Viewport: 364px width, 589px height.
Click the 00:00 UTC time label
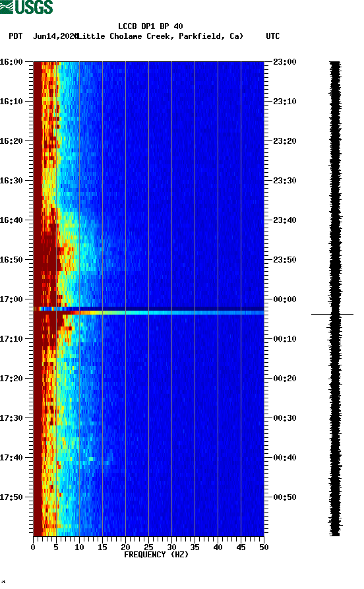click(x=285, y=299)
